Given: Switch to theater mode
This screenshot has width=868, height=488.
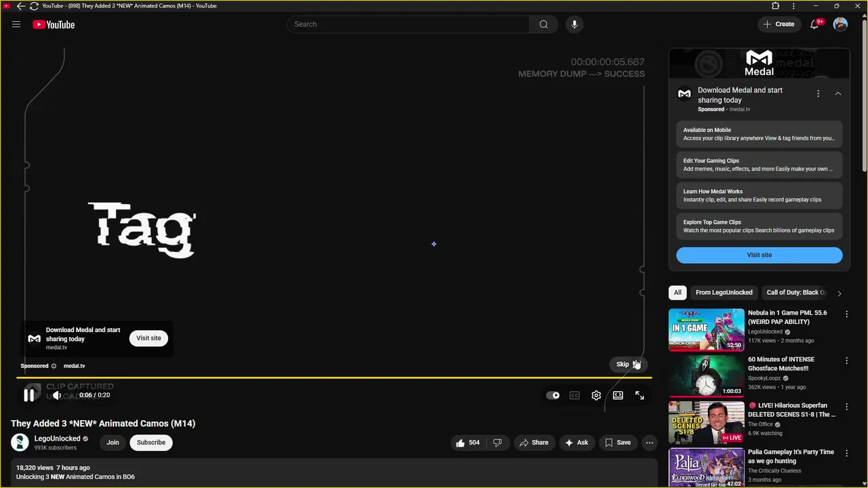Looking at the screenshot, I should (618, 395).
